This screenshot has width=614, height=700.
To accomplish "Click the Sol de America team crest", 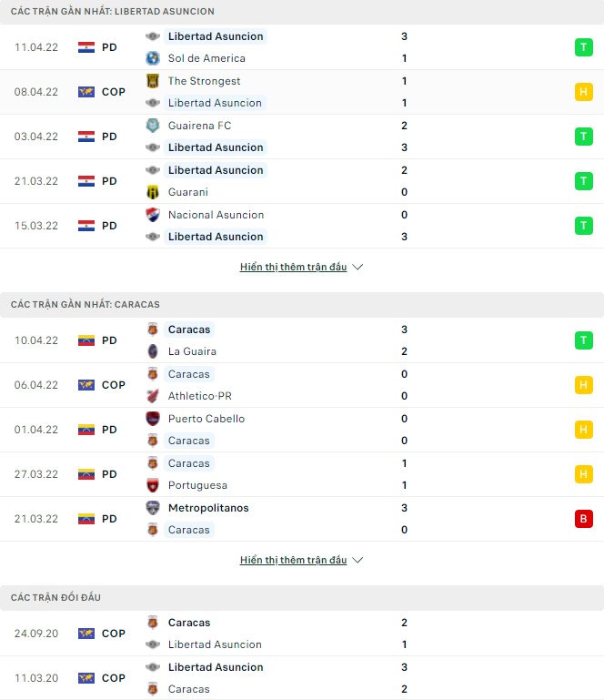I will (x=153, y=58).
